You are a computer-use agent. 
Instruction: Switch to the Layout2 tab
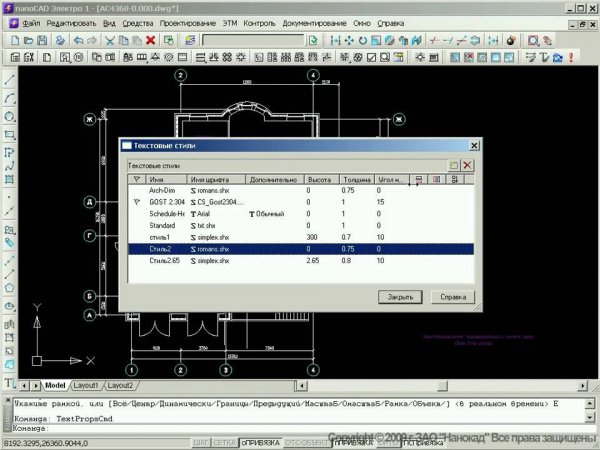[120, 385]
